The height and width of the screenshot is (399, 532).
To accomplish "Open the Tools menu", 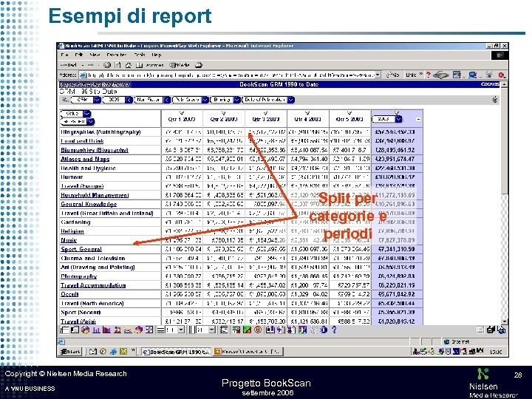I will [140, 55].
